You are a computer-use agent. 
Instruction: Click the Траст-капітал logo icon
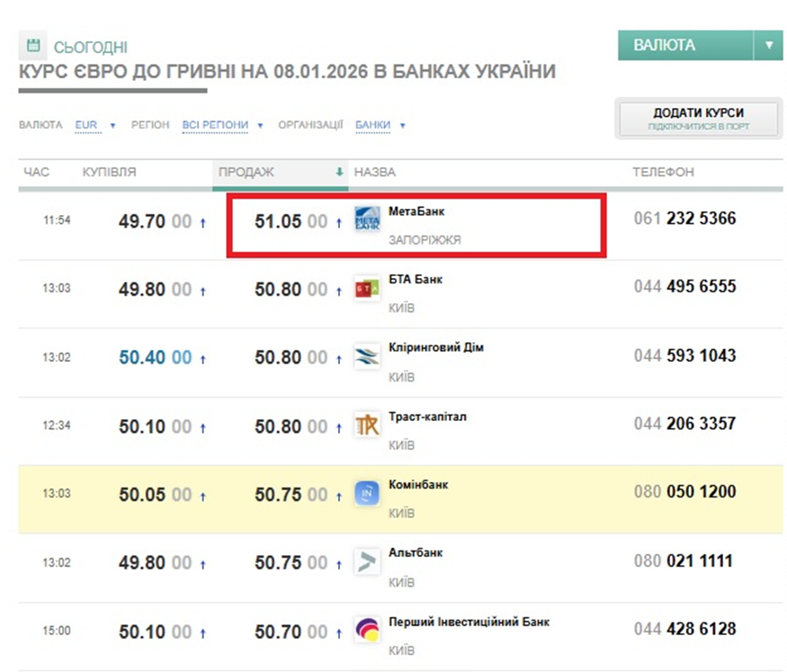tap(367, 426)
